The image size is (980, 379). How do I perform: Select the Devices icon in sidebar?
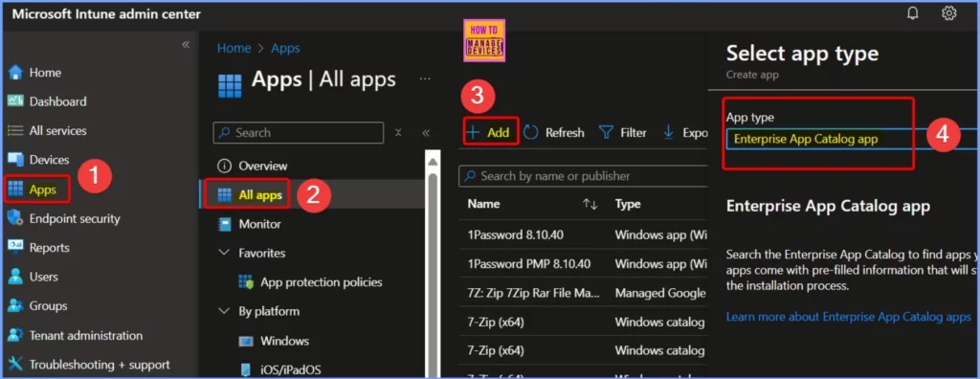(x=15, y=160)
